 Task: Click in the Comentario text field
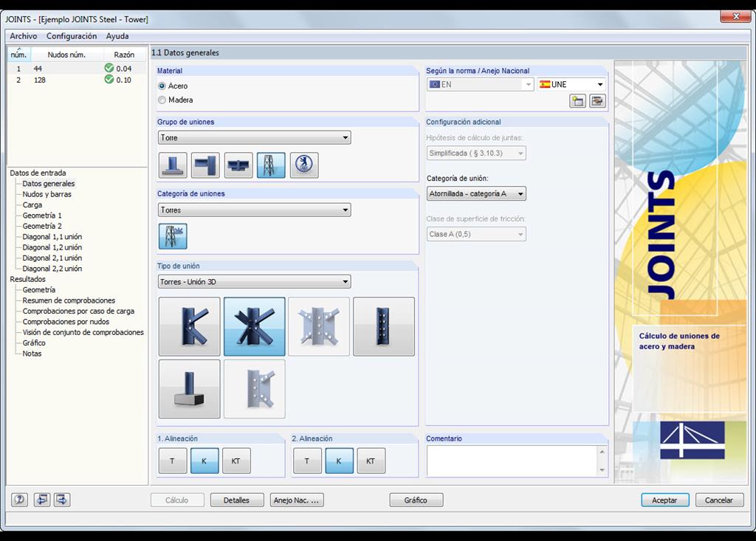(x=512, y=461)
